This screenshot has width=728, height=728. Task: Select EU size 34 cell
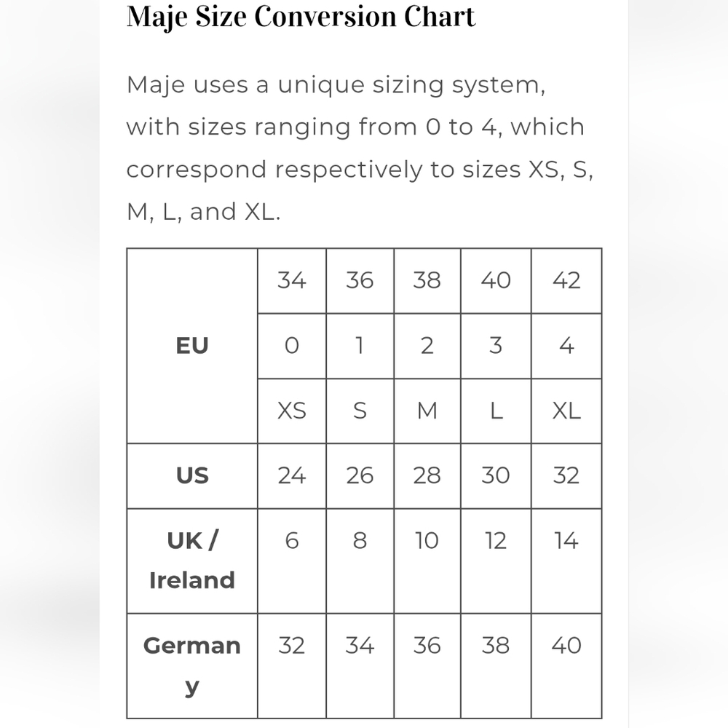point(292,281)
